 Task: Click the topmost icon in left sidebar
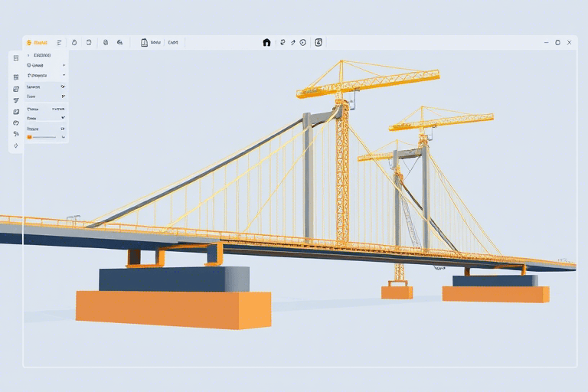point(16,58)
